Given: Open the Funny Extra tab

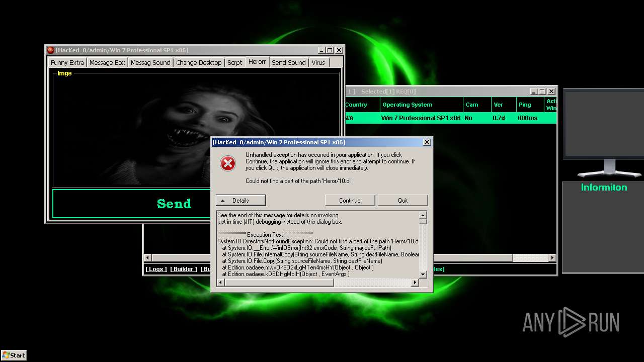Looking at the screenshot, I should [x=67, y=62].
